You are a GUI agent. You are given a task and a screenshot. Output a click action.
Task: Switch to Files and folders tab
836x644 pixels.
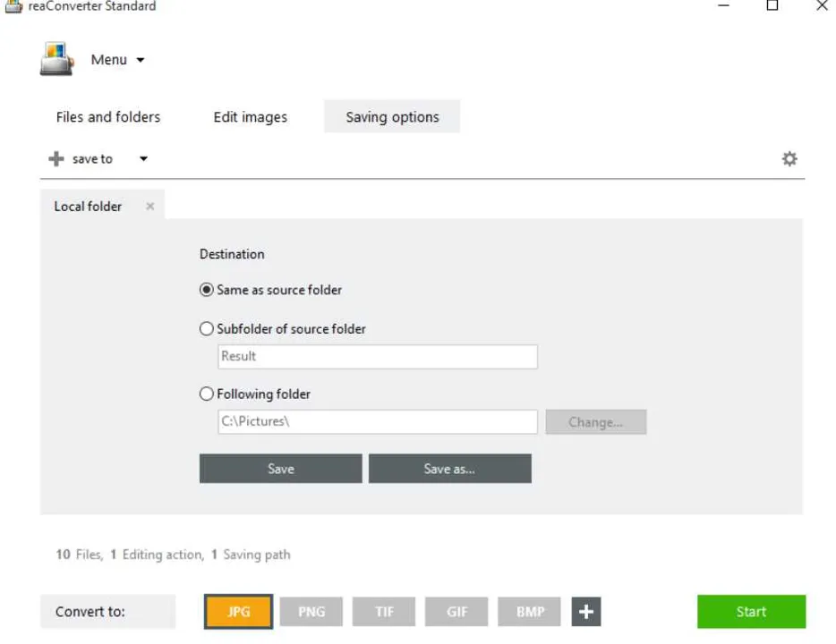point(108,116)
